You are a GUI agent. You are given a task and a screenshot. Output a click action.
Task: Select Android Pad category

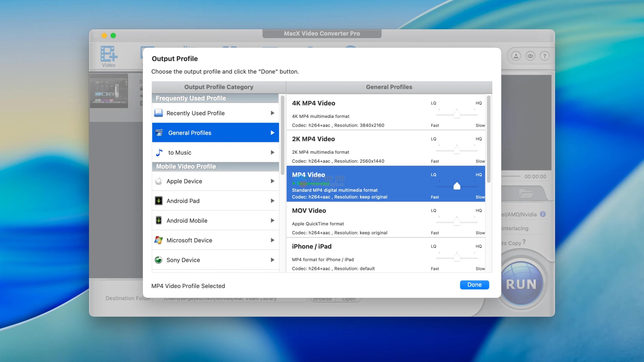tap(216, 201)
